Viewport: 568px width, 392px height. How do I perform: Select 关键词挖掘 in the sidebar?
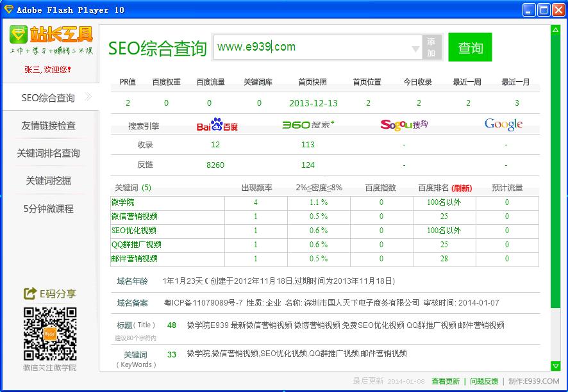(x=49, y=181)
